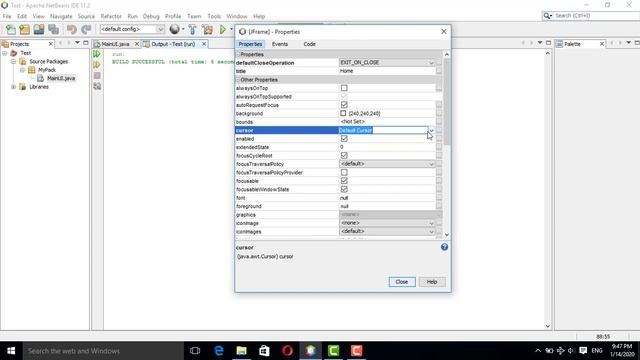Click the Re-run green arrows in Output
Screen dimensions: 640x360
coord(97,54)
